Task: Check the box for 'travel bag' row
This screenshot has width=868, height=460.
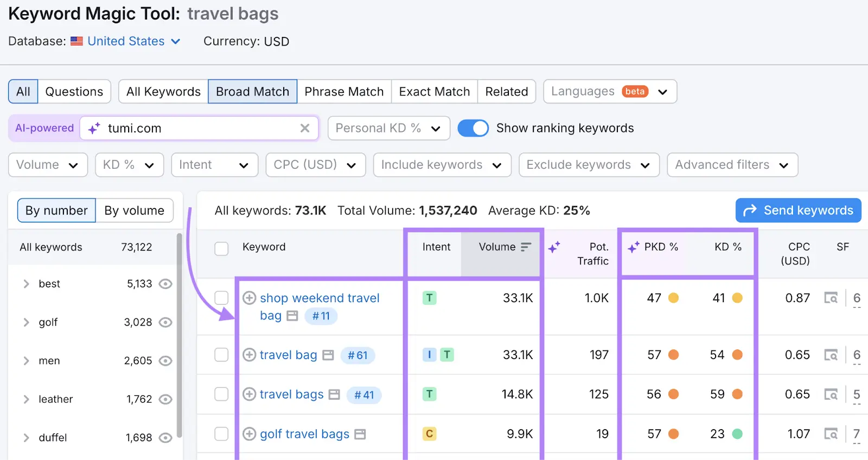Action: 221,355
